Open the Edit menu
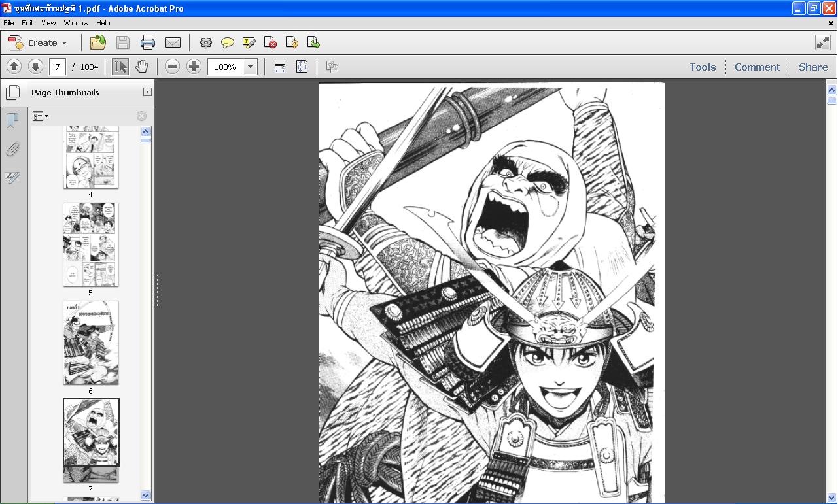 [27, 23]
